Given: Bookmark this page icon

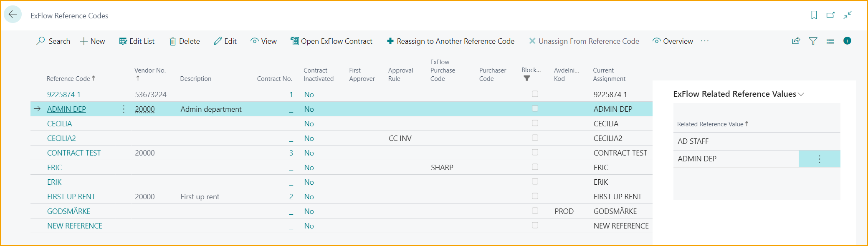Looking at the screenshot, I should pos(814,15).
